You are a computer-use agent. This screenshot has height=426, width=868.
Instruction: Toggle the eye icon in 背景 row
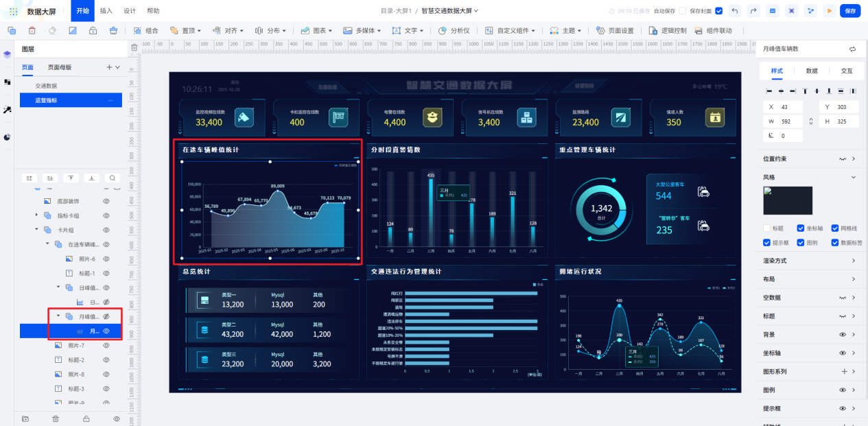[x=843, y=335]
